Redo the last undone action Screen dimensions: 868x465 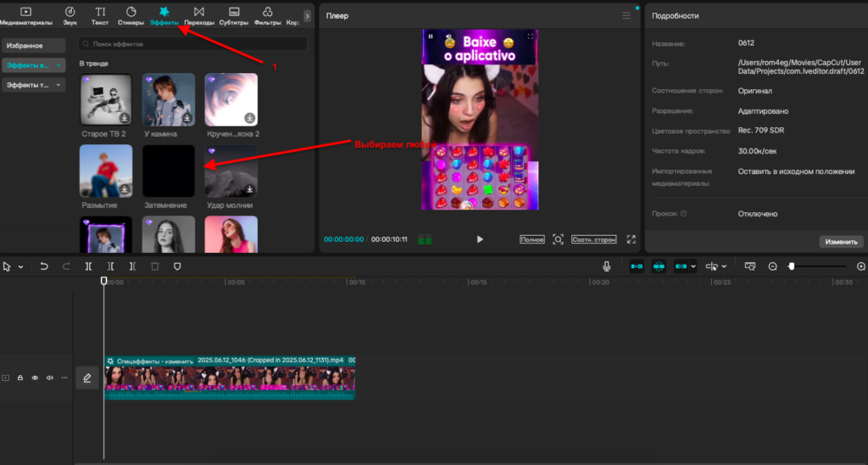pos(66,266)
